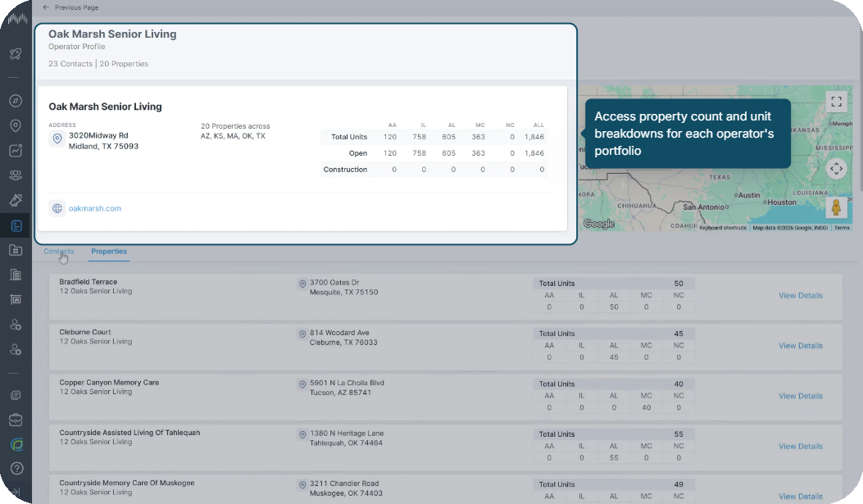View Details for Copper Canyon Memory Care
863x504 pixels.
click(800, 396)
